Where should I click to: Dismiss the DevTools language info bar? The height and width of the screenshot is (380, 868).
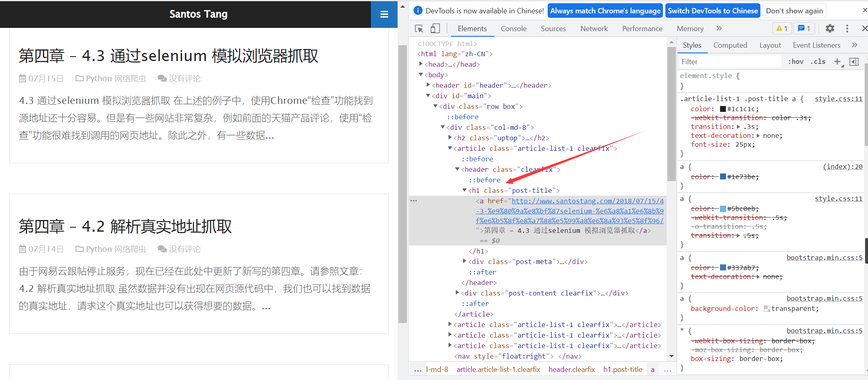coord(865,11)
